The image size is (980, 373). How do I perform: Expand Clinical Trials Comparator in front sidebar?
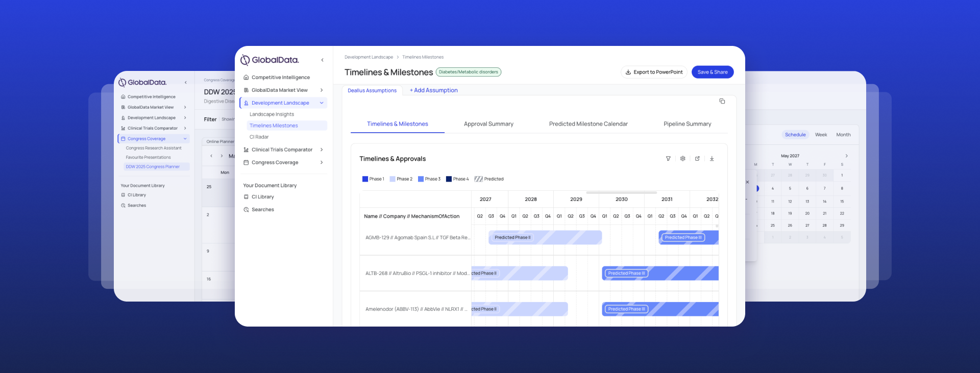[322, 150]
